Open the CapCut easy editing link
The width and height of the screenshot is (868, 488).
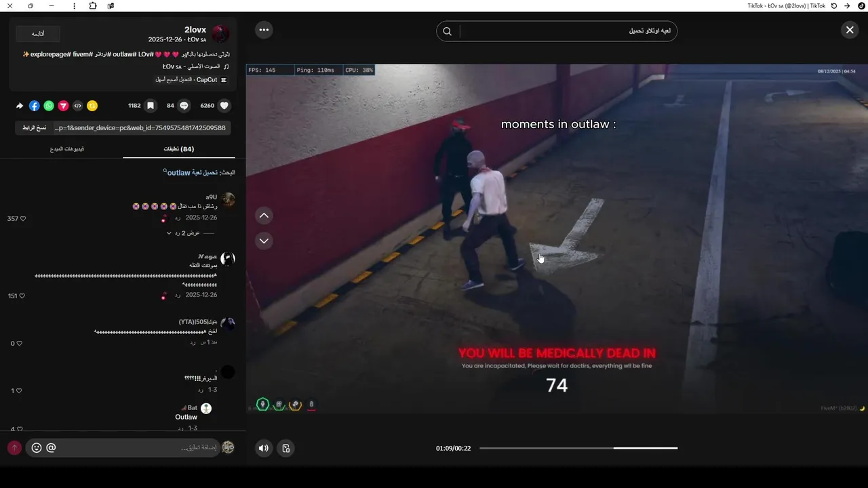[191, 79]
